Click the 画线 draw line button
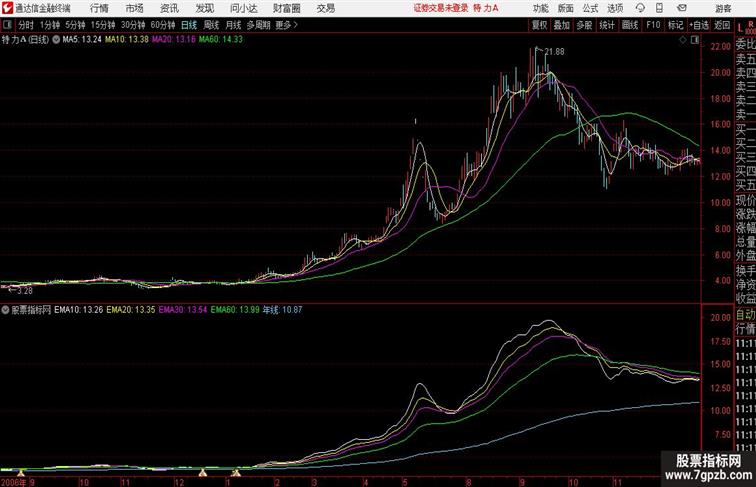The width and height of the screenshot is (756, 487). [x=630, y=25]
